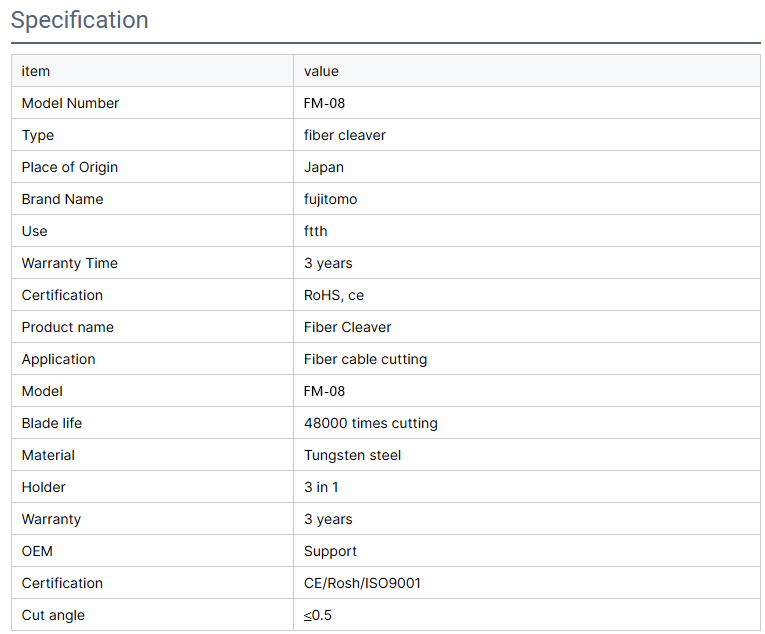This screenshot has width=765, height=634.
Task: Select '48000 times cutting' value
Action: [370, 423]
